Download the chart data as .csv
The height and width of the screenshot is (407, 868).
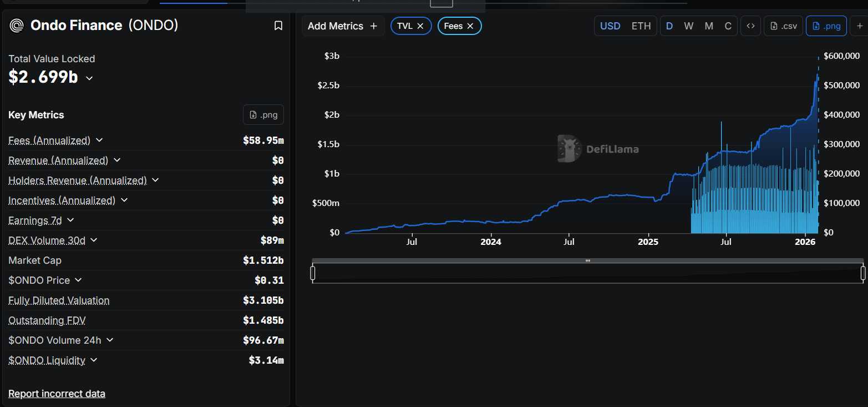pos(783,26)
